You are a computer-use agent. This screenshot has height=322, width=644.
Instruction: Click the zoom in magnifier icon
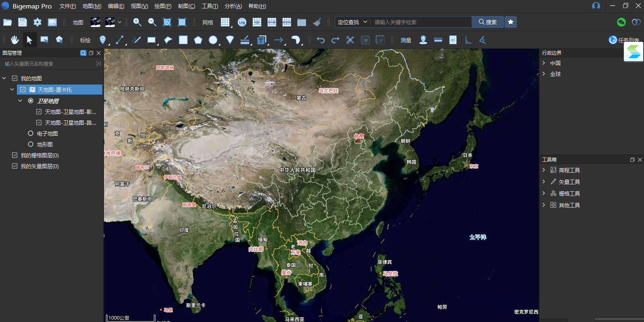pos(137,22)
